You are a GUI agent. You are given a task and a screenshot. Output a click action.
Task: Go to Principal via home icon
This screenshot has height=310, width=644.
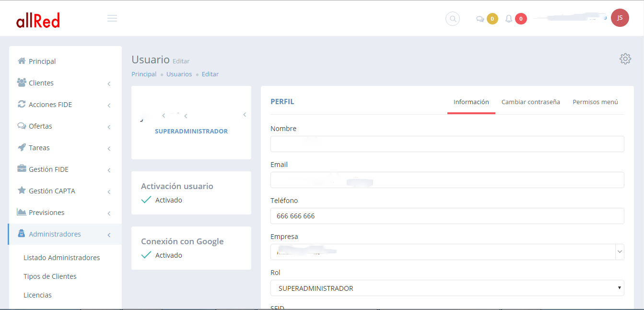22,61
